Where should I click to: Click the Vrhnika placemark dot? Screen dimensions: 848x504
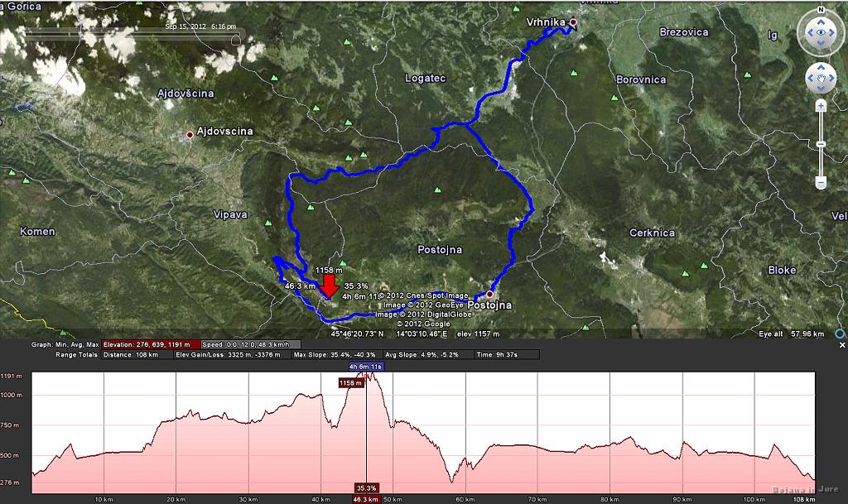[573, 22]
